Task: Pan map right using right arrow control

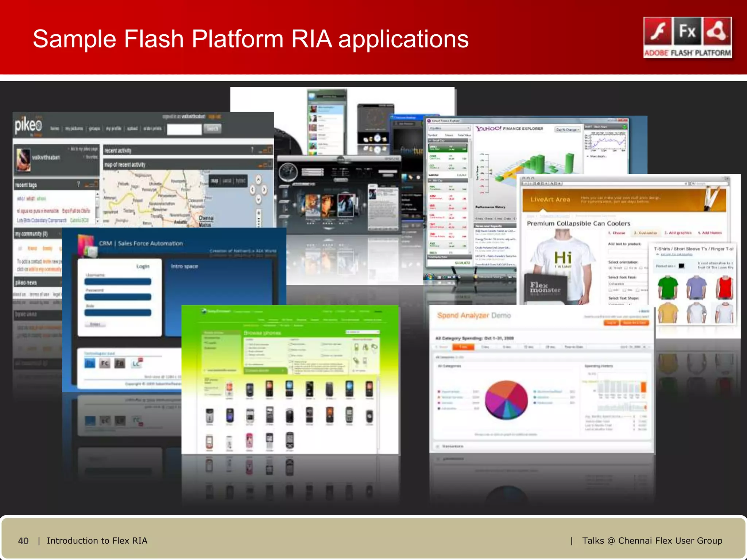Action: [x=264, y=190]
